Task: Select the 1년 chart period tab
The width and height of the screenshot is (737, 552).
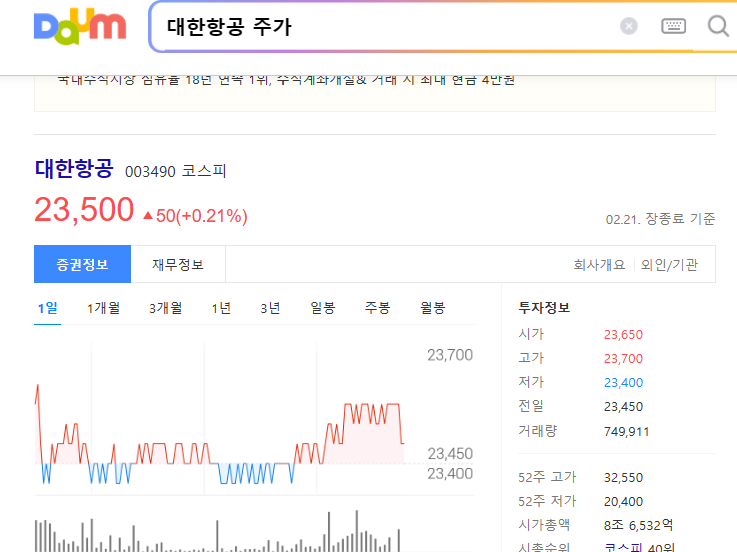Action: 221,308
